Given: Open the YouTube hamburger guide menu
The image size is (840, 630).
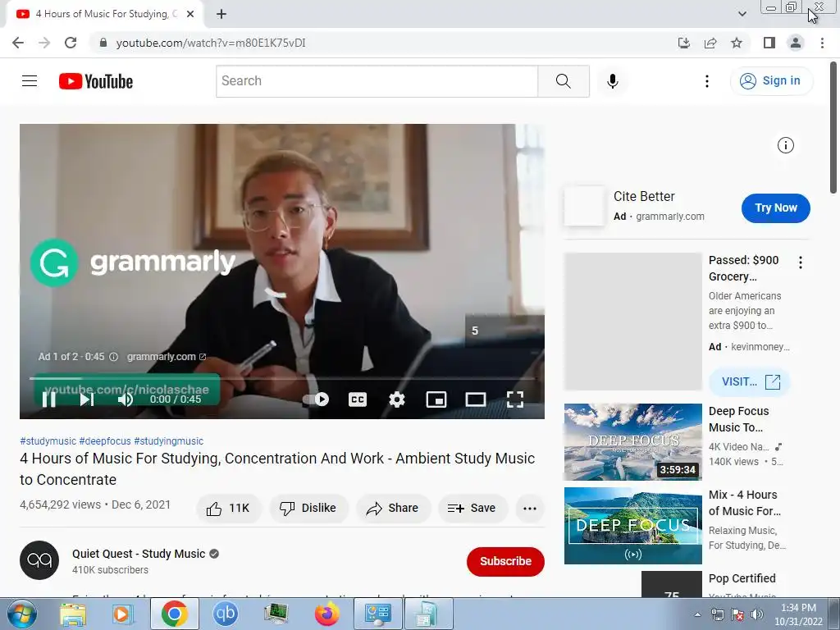Looking at the screenshot, I should tap(30, 81).
